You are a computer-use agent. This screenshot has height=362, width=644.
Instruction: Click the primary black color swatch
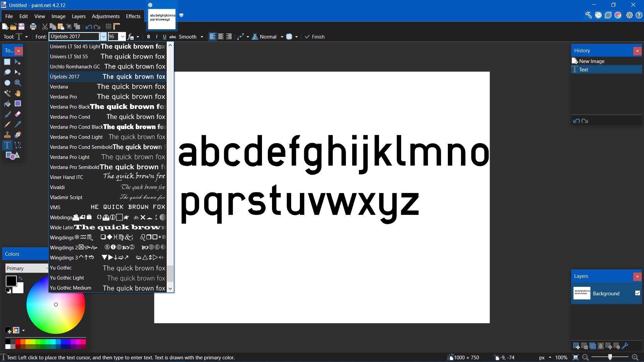11,281
